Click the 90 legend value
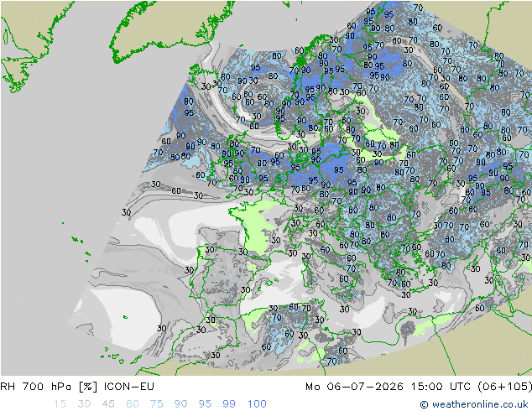 coord(180,404)
